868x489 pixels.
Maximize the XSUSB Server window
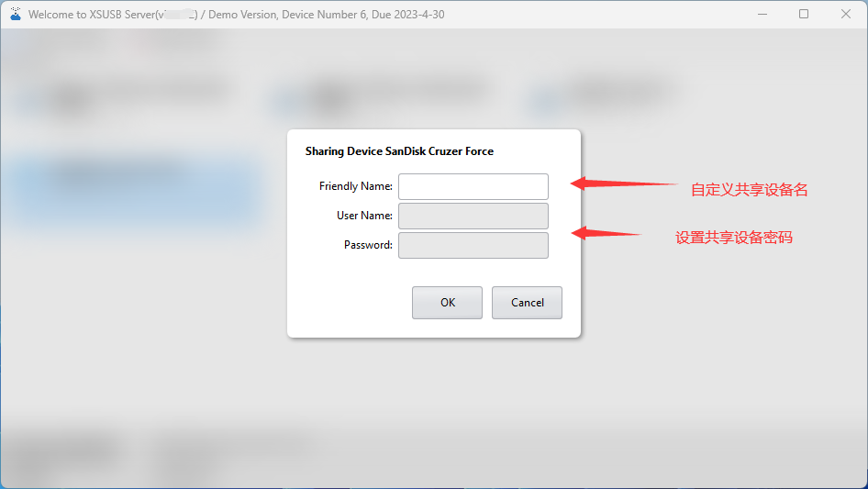click(804, 14)
